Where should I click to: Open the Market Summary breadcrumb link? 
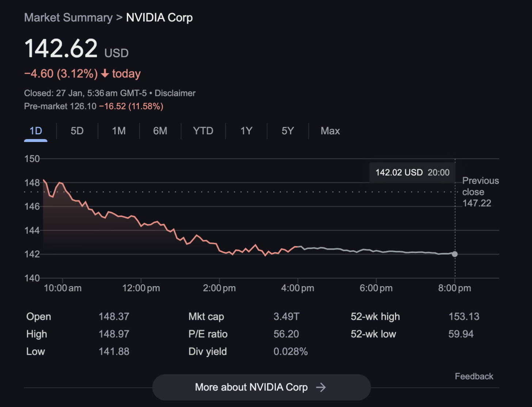point(68,18)
